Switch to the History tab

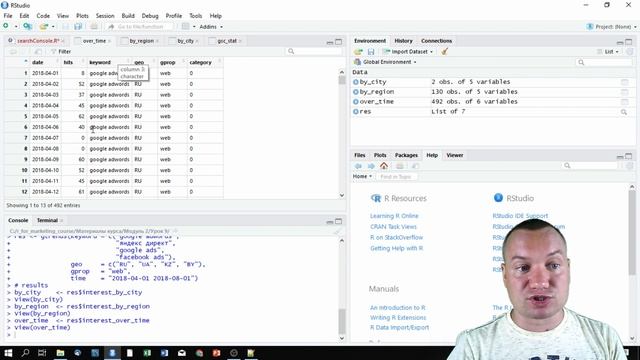403,41
